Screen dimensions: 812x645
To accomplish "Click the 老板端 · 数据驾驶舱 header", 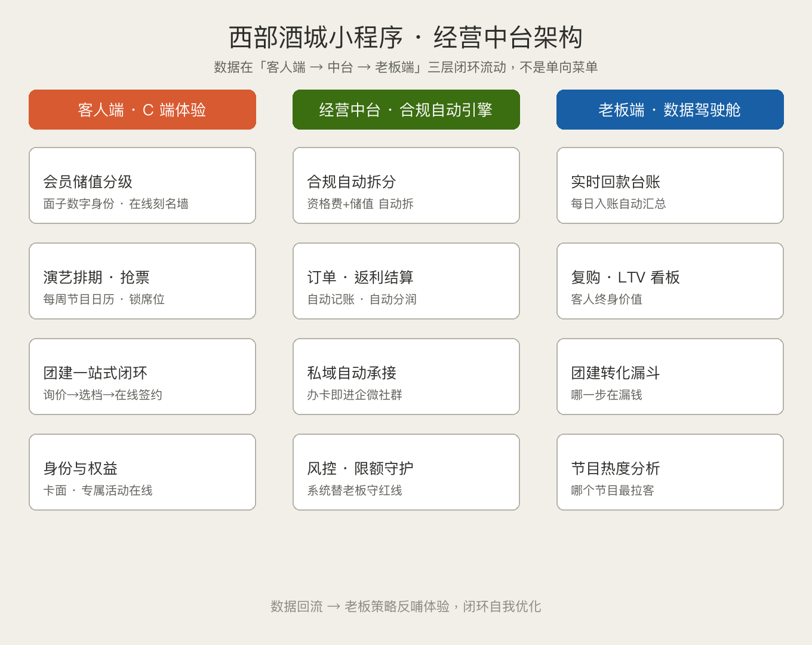I will [670, 109].
